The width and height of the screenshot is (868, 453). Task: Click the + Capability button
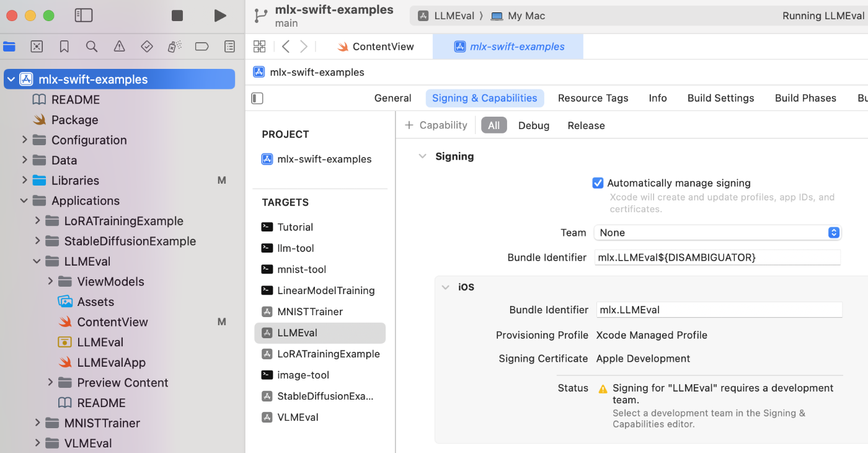click(x=436, y=125)
